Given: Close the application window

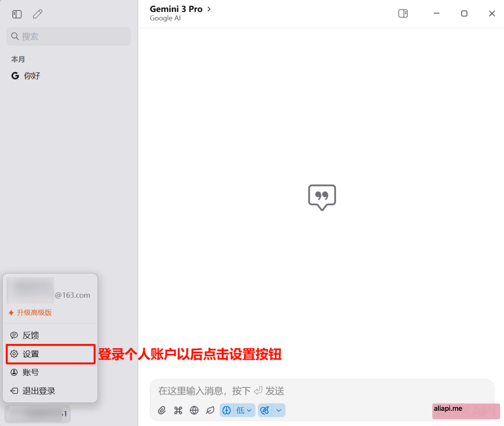Looking at the screenshot, I should point(492,13).
